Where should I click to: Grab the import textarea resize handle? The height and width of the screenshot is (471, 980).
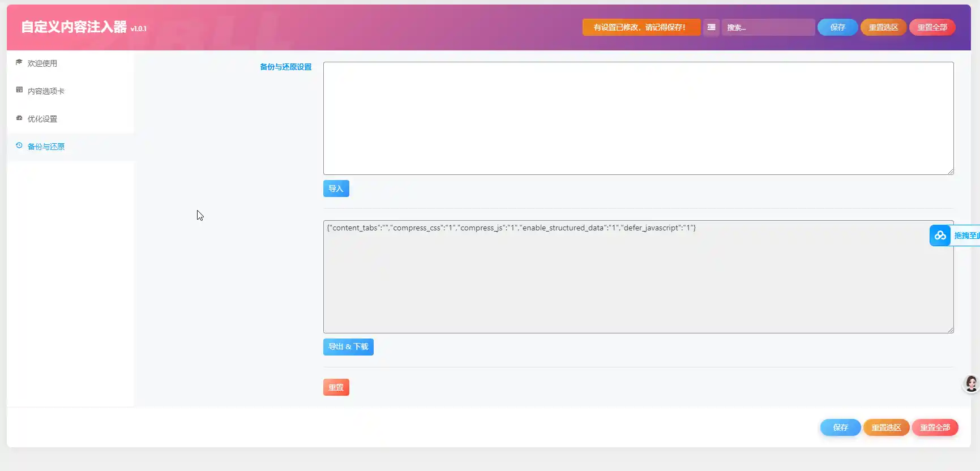pos(951,172)
